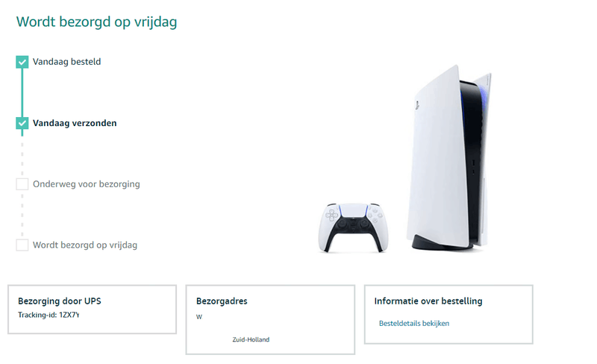Click the green progress line between completed steps

point(22,93)
